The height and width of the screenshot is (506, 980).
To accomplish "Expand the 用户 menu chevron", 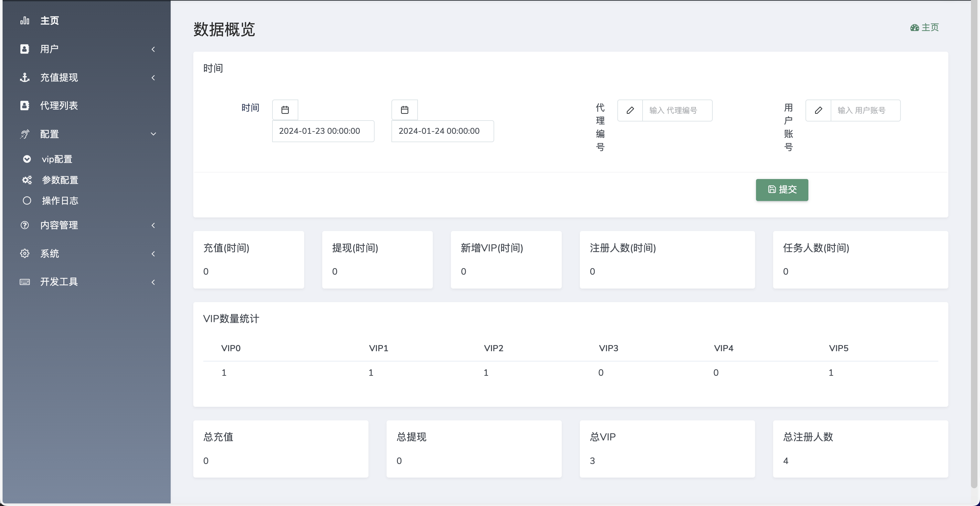I will click(153, 49).
